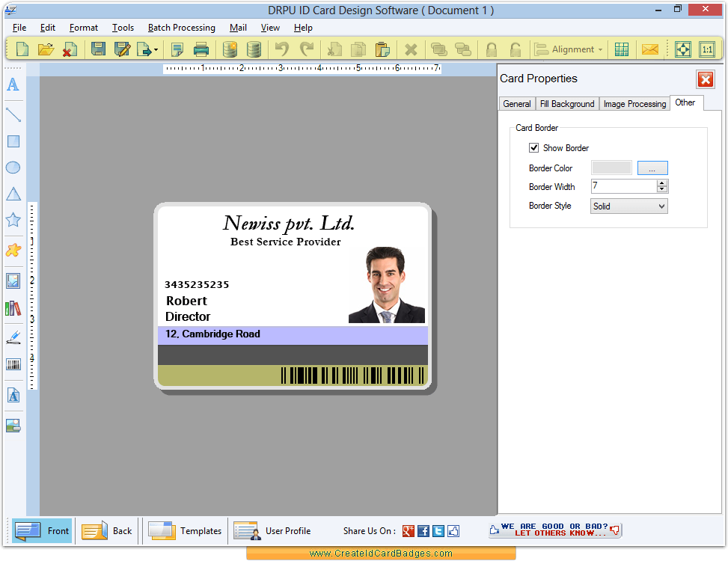Open the Mail menu

(x=238, y=28)
